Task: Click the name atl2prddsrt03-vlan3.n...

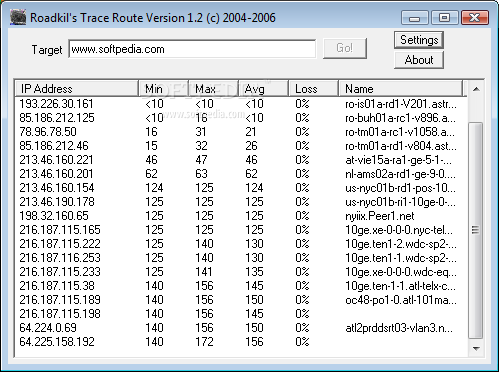Action: [x=399, y=328]
